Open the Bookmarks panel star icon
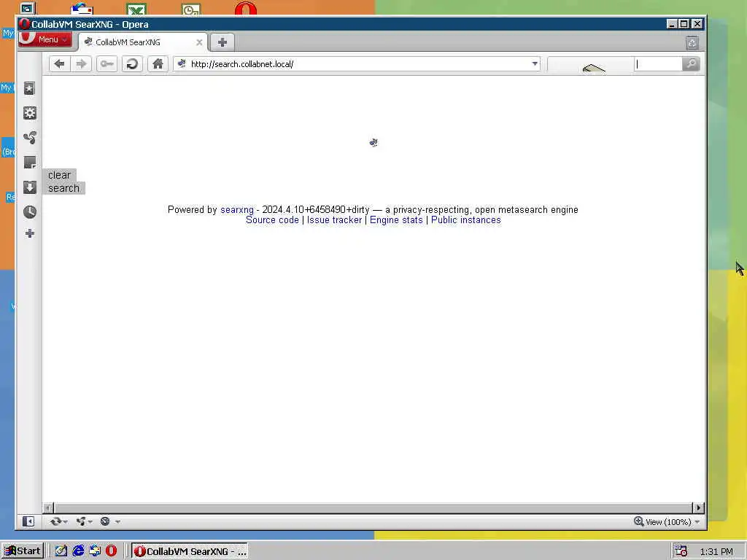This screenshot has height=560, width=747. point(29,88)
